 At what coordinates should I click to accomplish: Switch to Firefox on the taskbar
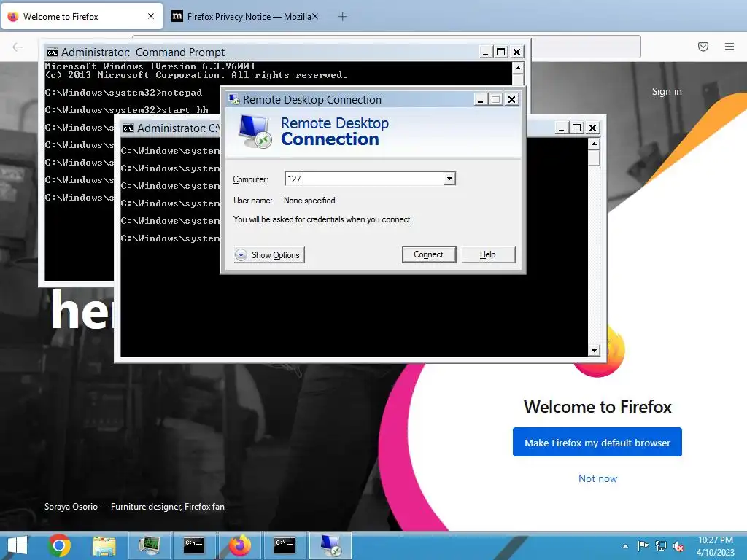(239, 545)
